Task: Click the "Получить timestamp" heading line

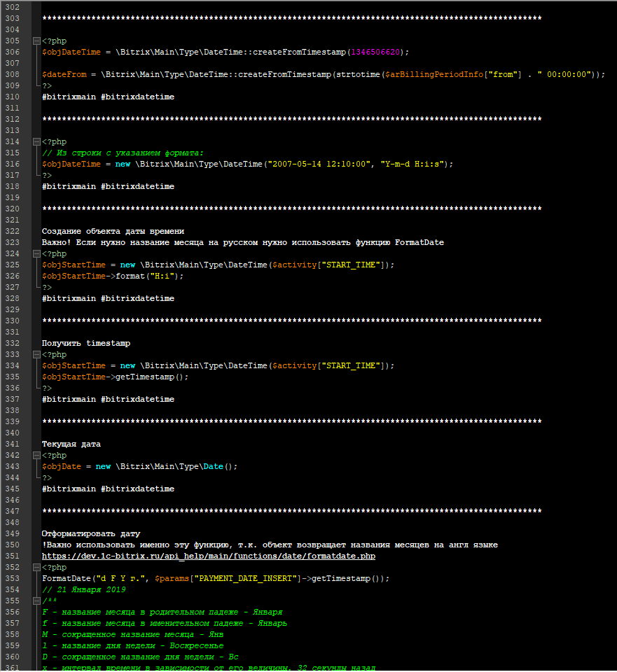Action: [85, 343]
